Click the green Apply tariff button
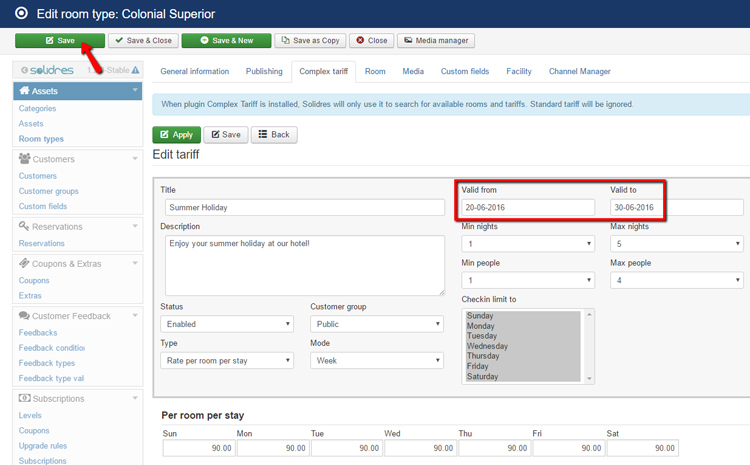The width and height of the screenshot is (750, 465). (176, 135)
